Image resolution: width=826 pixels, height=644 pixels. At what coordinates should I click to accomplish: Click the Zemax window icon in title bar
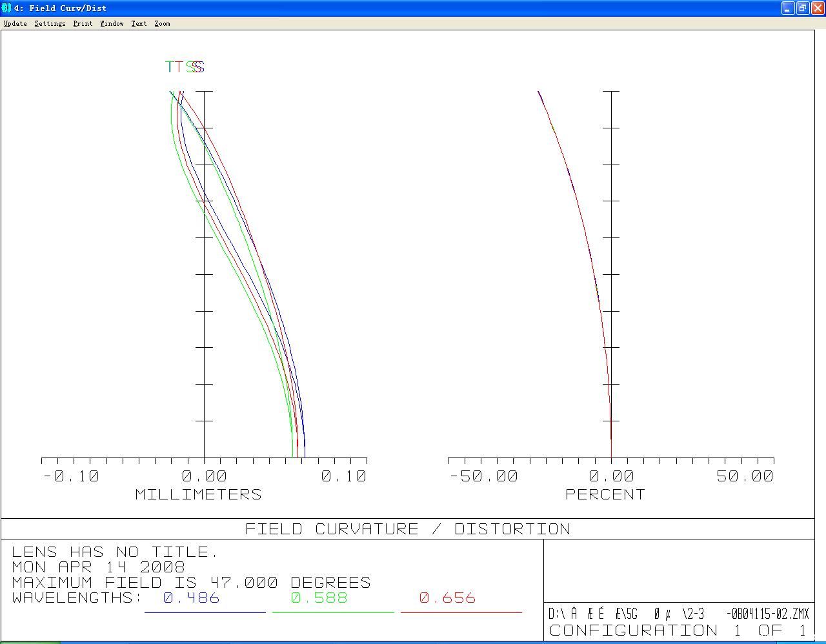(6, 8)
